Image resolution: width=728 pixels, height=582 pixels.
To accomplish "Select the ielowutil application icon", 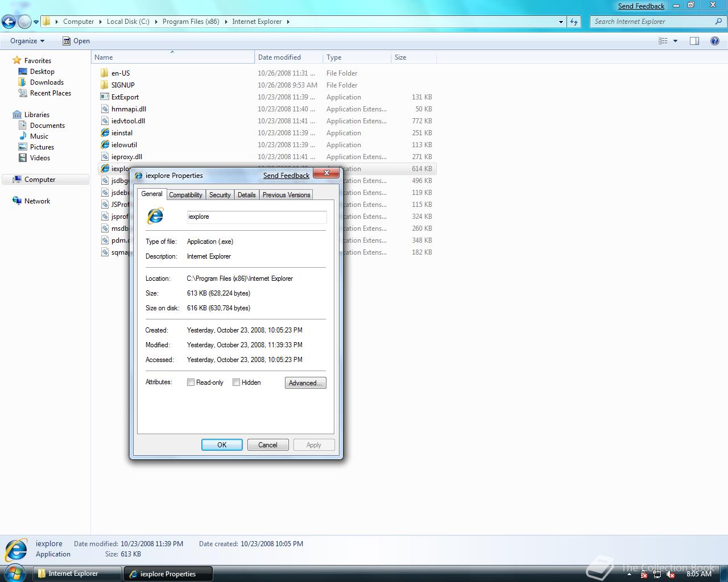I will pos(105,144).
